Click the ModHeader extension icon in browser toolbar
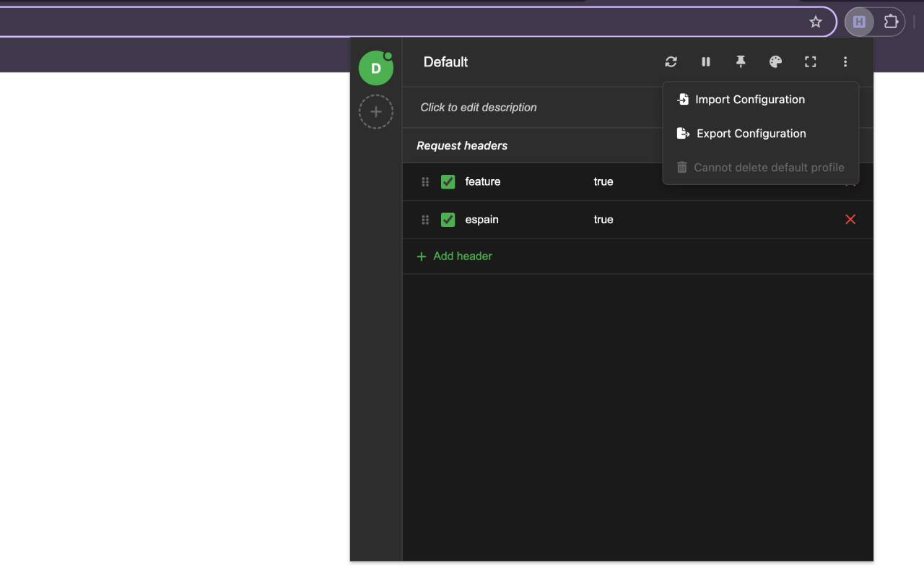 click(x=859, y=22)
